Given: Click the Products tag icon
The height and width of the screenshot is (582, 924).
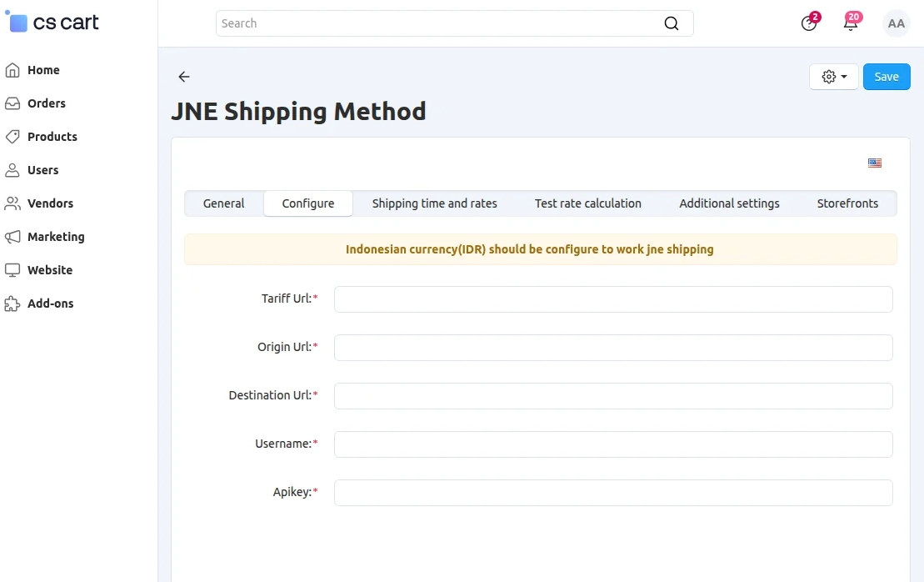Looking at the screenshot, I should (x=12, y=137).
